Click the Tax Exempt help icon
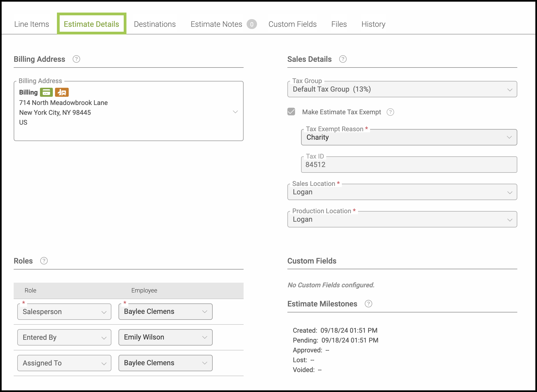Screen dimensions: 537x392 pos(390,112)
